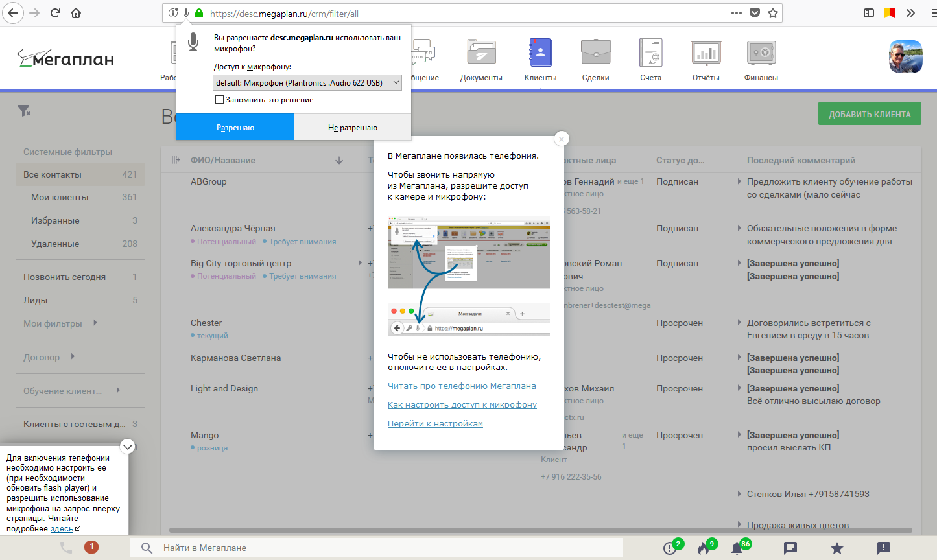This screenshot has width=937, height=560.
Task: Click the Мегаплан logo
Action: (65, 58)
